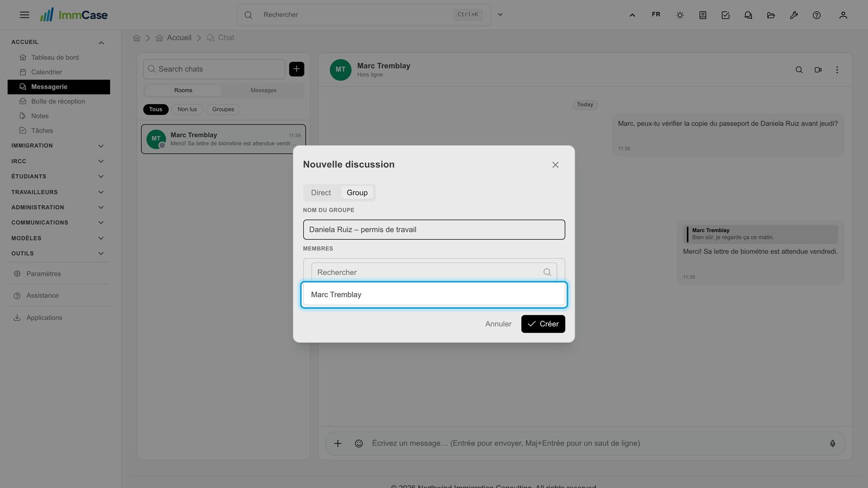The height and width of the screenshot is (488, 868).
Task: Open conversation more options menu
Action: 837,70
